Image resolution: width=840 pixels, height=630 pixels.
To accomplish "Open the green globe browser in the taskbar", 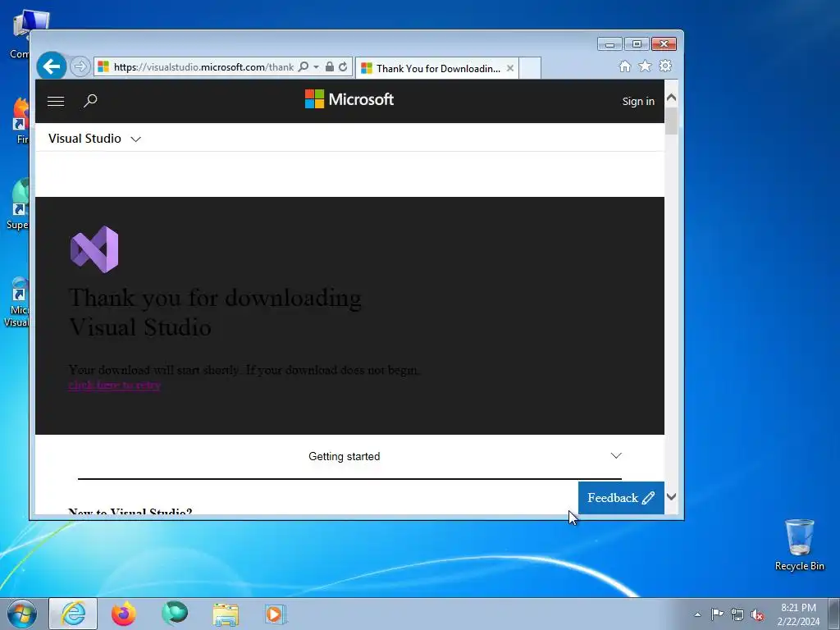I will click(175, 614).
